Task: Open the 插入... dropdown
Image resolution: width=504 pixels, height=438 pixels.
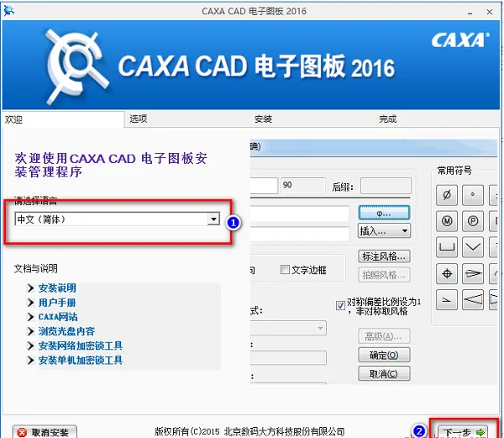Action: 384,231
